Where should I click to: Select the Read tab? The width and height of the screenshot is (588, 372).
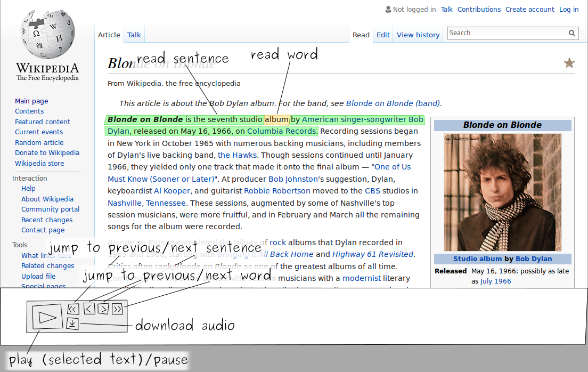(x=361, y=35)
